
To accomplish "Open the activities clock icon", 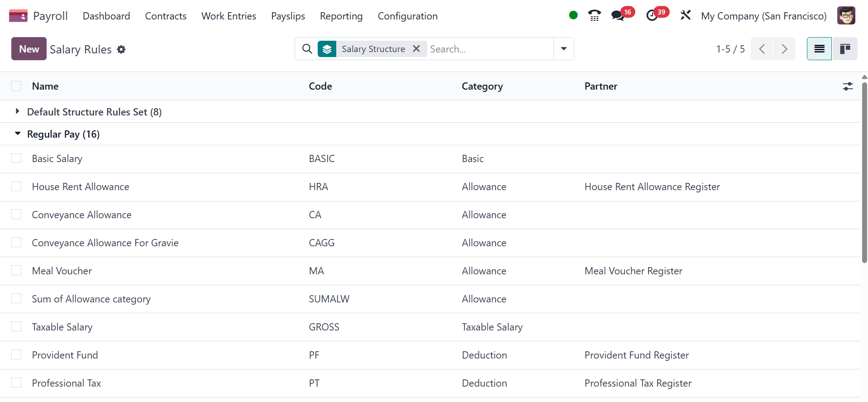I will pyautogui.click(x=652, y=16).
